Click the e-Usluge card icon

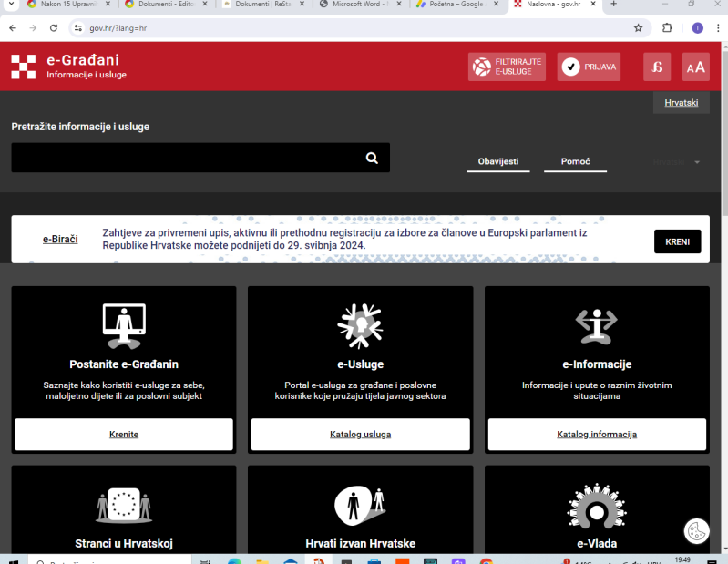pyautogui.click(x=360, y=326)
